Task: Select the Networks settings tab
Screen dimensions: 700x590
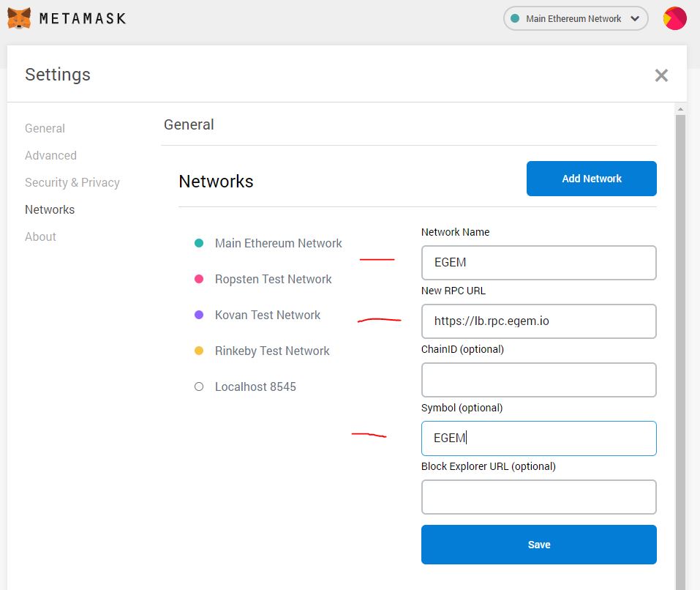Action: point(50,209)
